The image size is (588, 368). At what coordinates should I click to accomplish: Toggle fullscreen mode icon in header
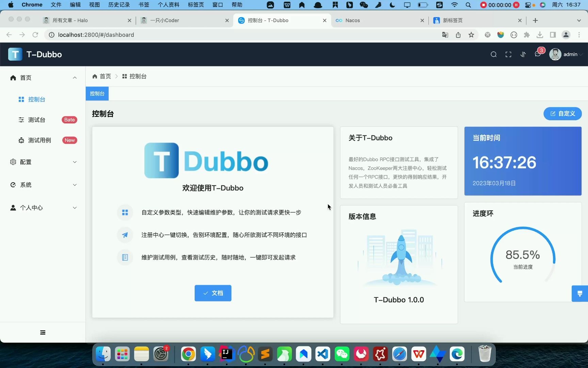pos(508,55)
